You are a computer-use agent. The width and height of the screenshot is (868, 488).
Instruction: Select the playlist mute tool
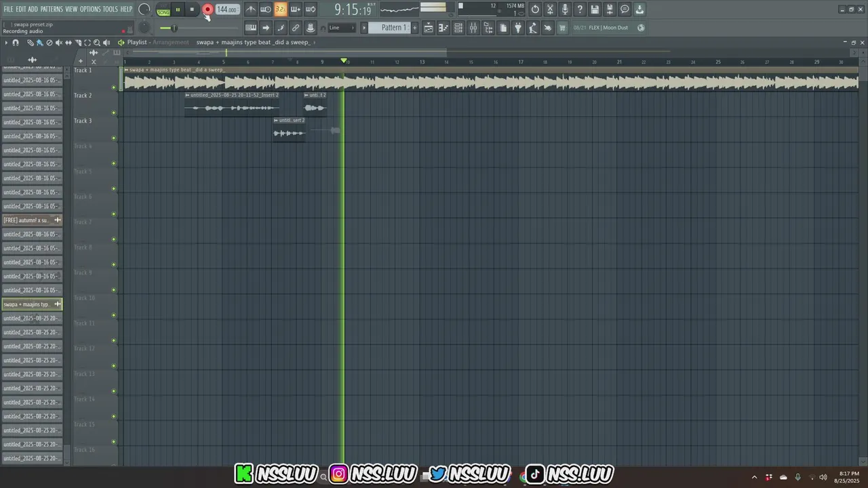(58, 43)
